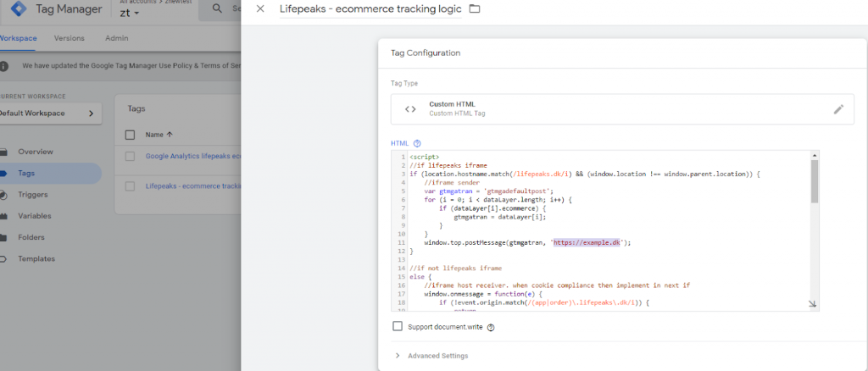Image resolution: width=868 pixels, height=371 pixels.
Task: Enable Support document.write checkbox
Action: point(398,326)
